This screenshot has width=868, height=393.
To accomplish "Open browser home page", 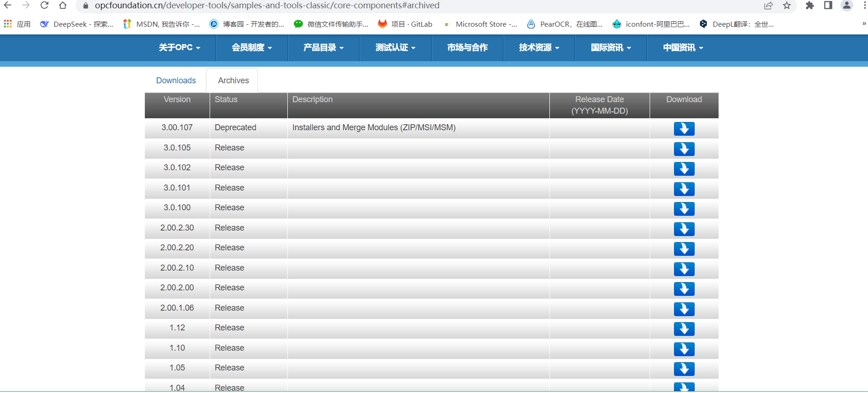I will 63,6.
